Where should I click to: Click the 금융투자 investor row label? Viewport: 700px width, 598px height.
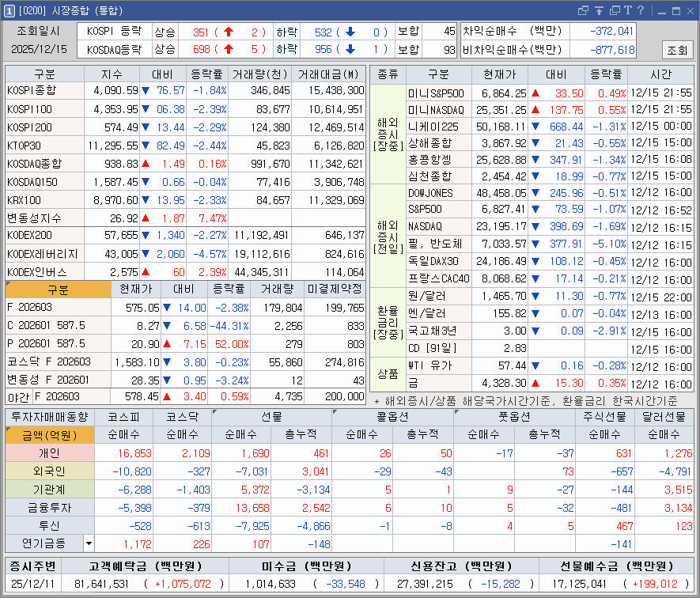pos(50,508)
